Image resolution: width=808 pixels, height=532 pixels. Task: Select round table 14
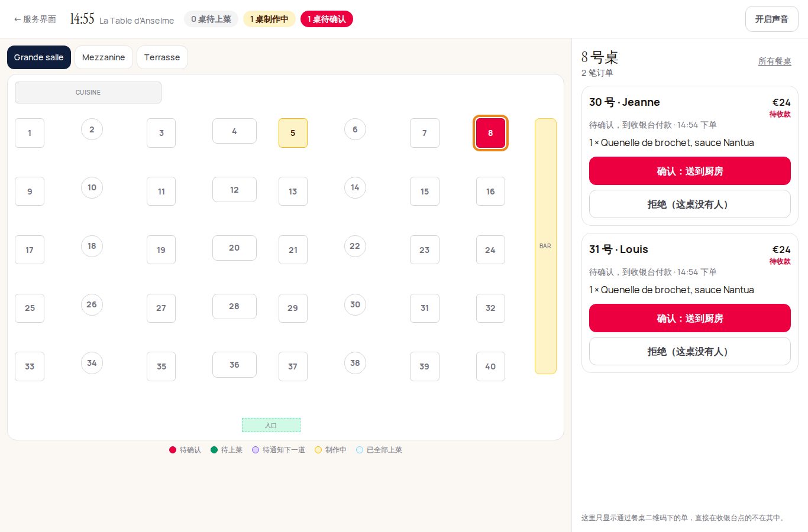click(355, 187)
